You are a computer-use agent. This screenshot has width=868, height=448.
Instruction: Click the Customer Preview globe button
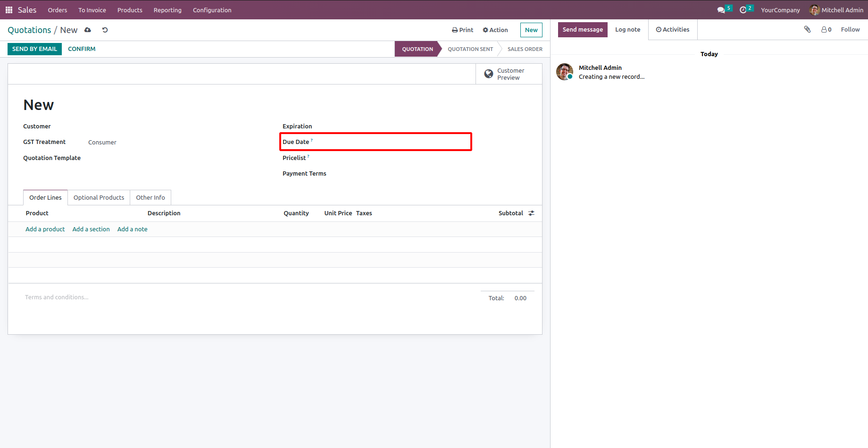[509, 74]
